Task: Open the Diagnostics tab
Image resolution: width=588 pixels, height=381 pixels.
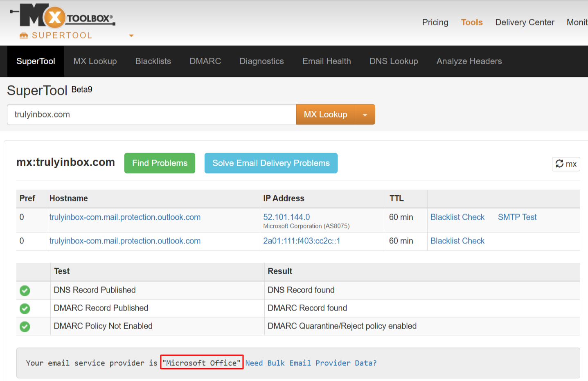Action: tap(262, 61)
